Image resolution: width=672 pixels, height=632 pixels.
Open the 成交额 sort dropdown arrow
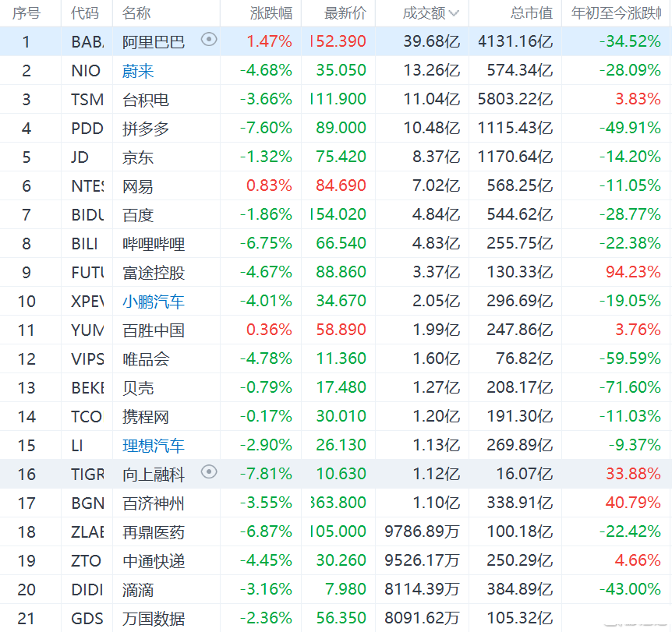454,14
